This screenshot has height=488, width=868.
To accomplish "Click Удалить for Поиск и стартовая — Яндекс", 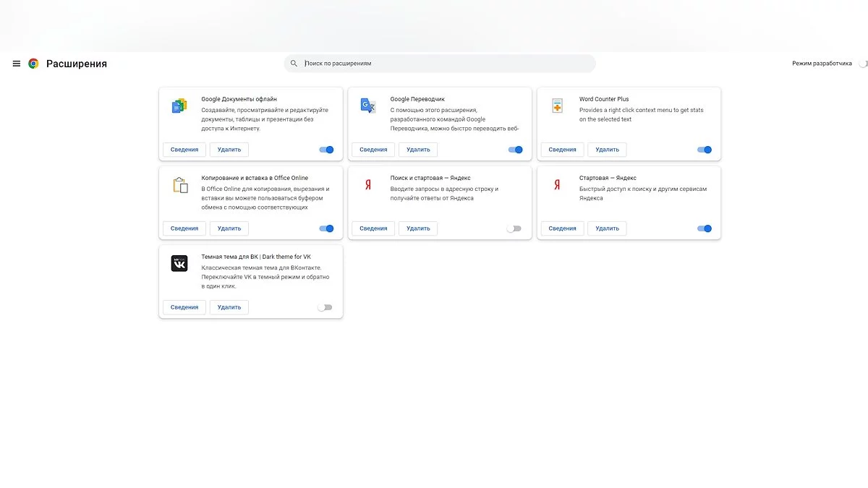I will (418, 228).
